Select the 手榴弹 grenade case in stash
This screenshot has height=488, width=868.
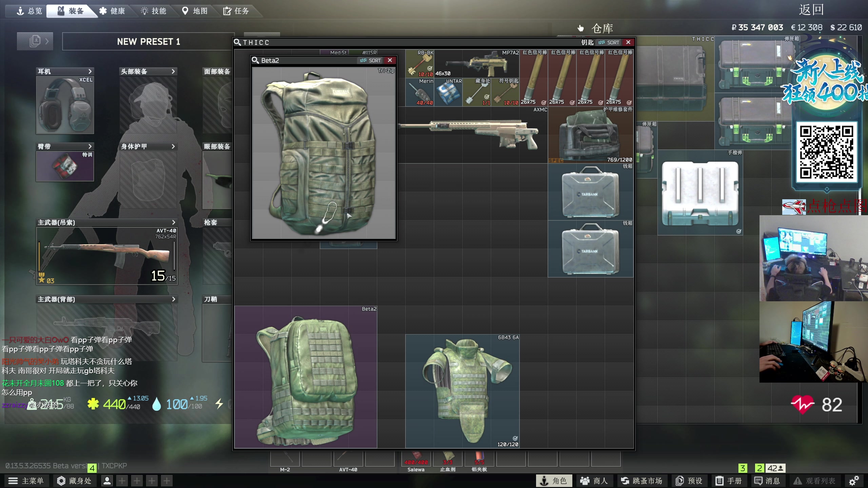(701, 192)
